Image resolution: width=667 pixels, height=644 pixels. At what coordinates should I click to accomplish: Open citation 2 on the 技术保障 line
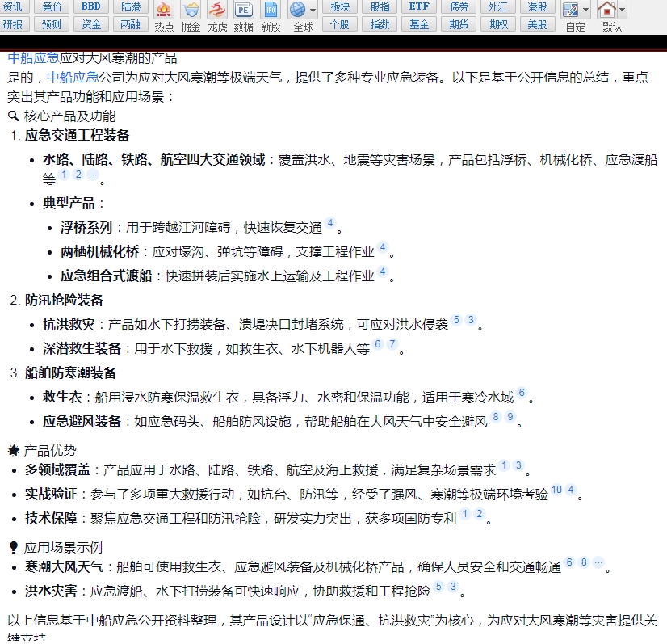(x=480, y=514)
